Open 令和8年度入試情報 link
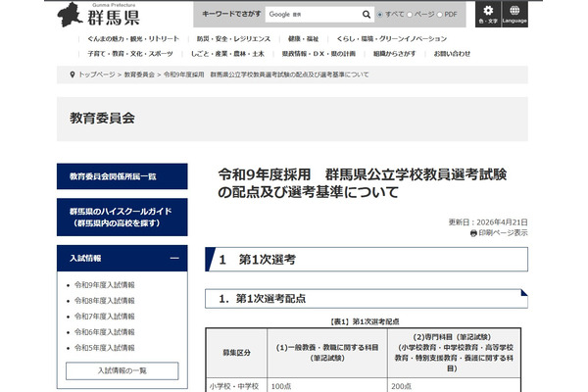The image size is (588, 392). tap(104, 301)
